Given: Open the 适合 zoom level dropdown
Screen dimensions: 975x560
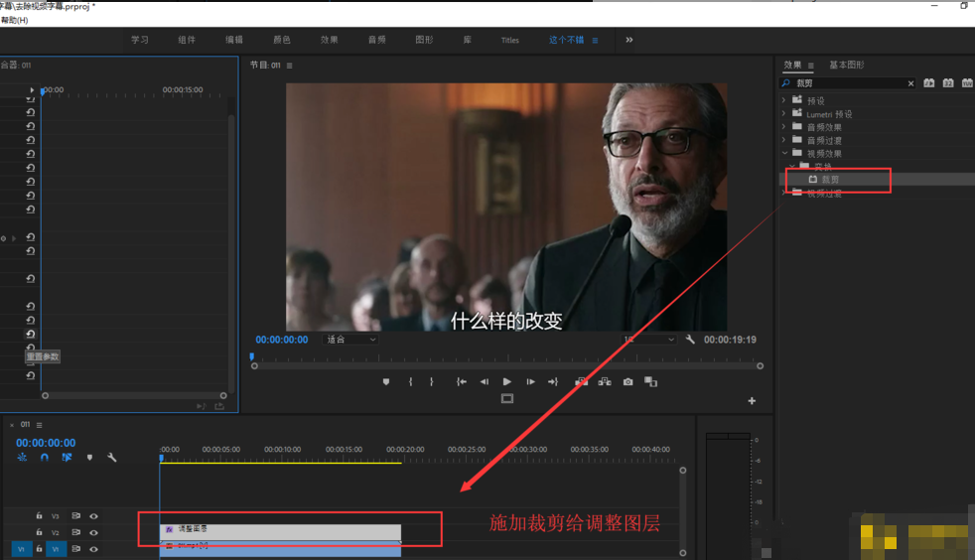Looking at the screenshot, I should click(x=351, y=340).
